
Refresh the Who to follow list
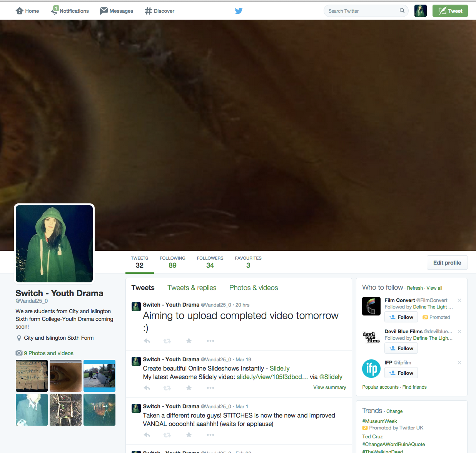point(415,288)
